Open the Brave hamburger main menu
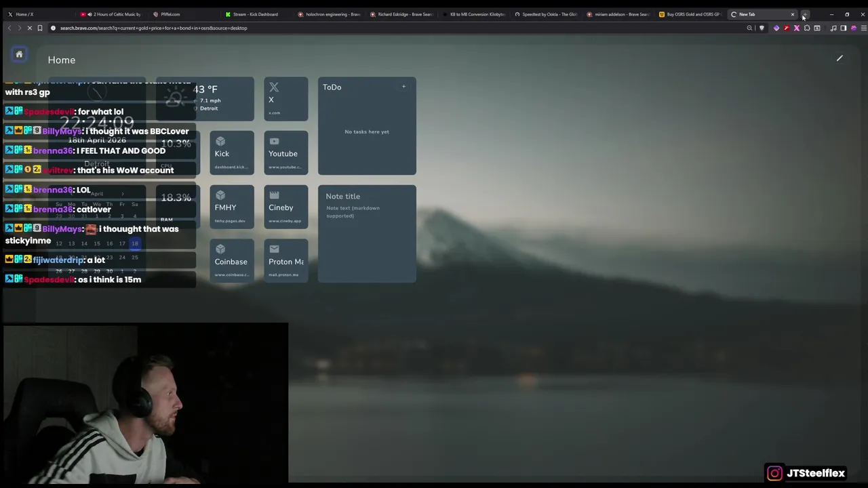This screenshot has width=868, height=488. click(x=863, y=28)
